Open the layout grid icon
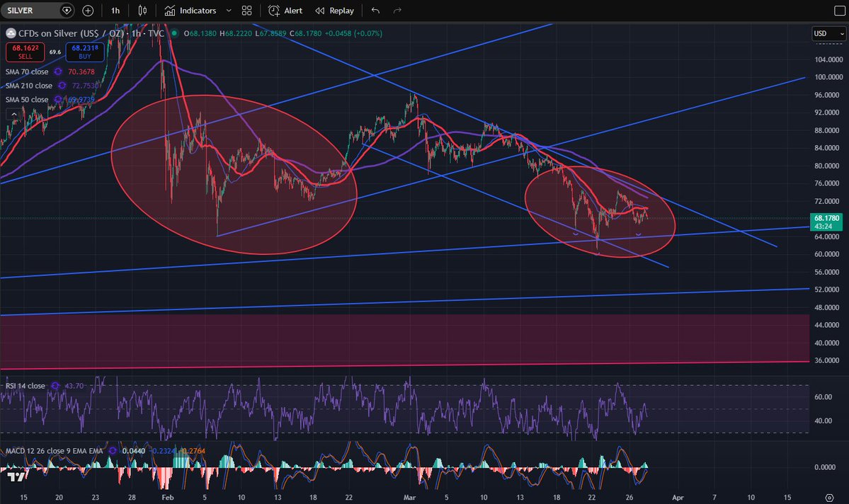Screen dimensions: 849x504 (x=247, y=11)
